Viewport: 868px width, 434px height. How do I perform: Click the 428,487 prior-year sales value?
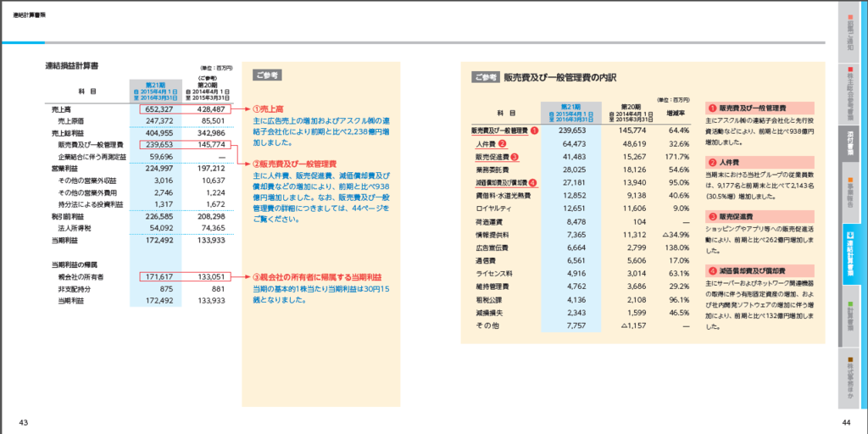(210, 109)
